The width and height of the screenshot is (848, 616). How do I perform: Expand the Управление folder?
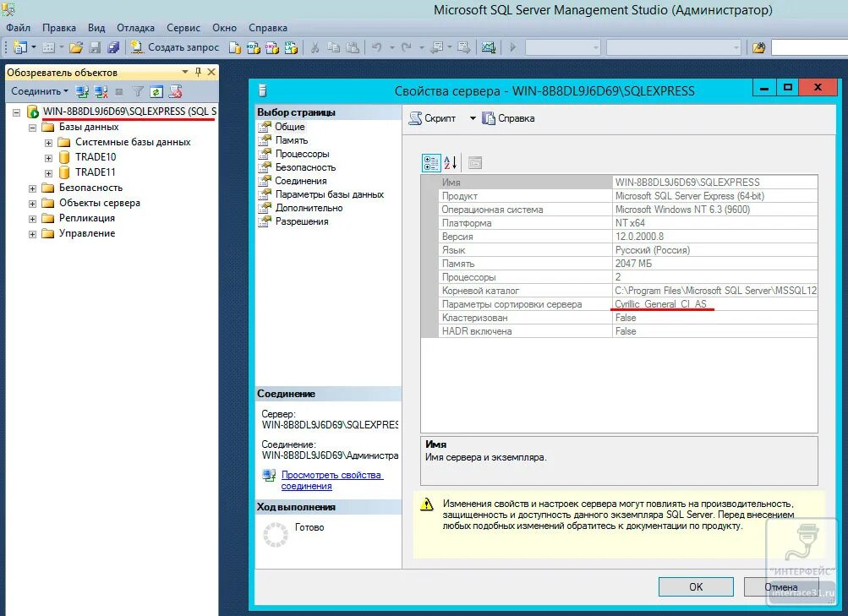pos(32,234)
